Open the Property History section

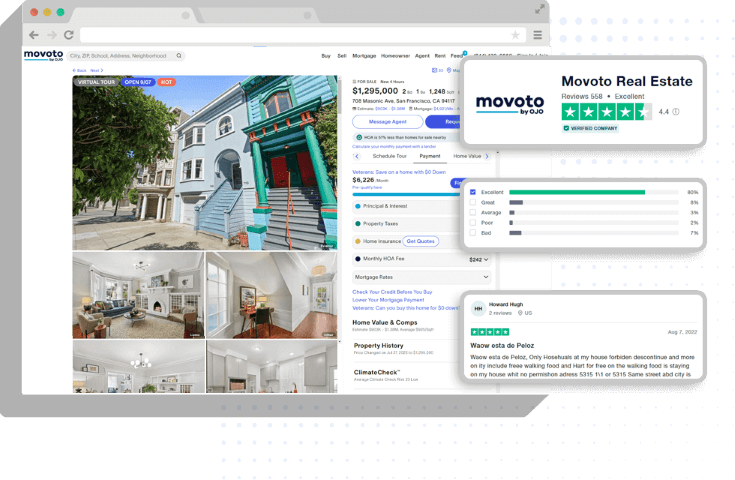coord(378,345)
